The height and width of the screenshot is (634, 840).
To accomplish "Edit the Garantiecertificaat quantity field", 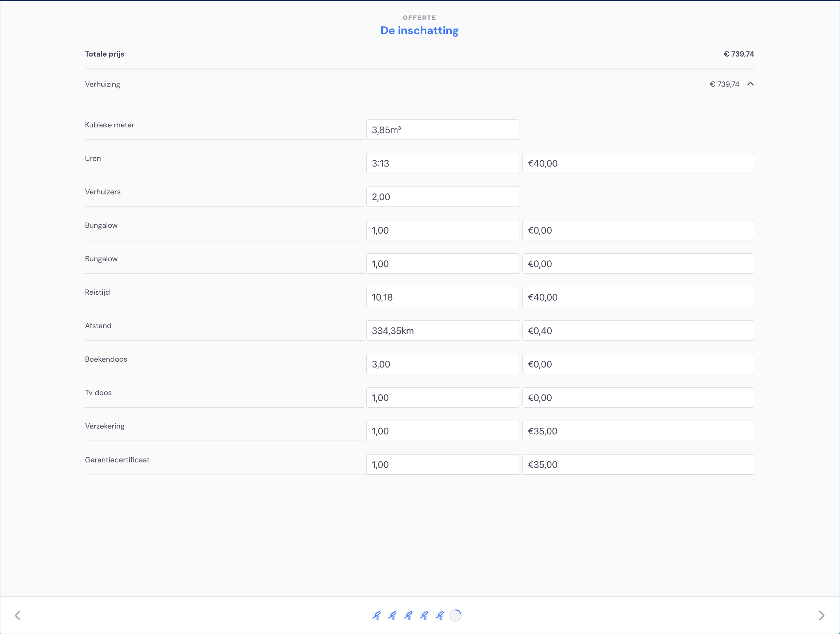I will [x=443, y=464].
